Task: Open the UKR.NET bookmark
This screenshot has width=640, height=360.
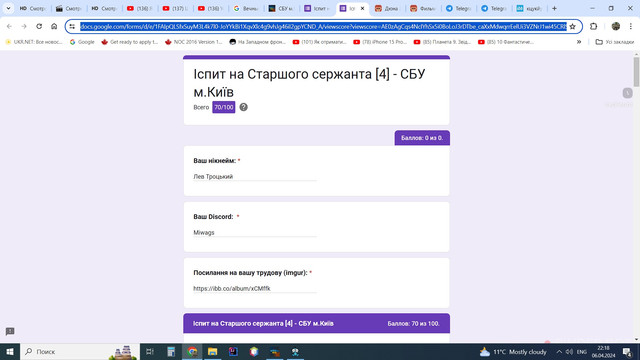Action: [34, 42]
